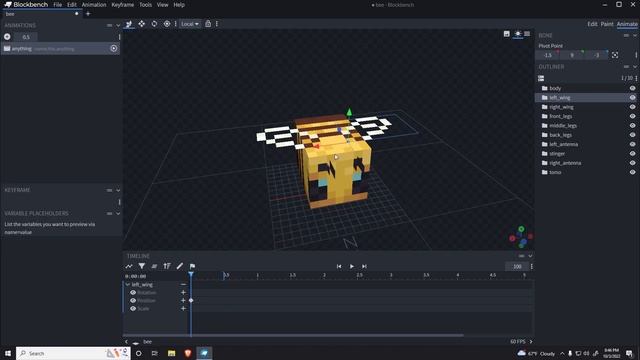Click the play circle on 'anything' animation
The image size is (640, 360).
click(x=114, y=49)
